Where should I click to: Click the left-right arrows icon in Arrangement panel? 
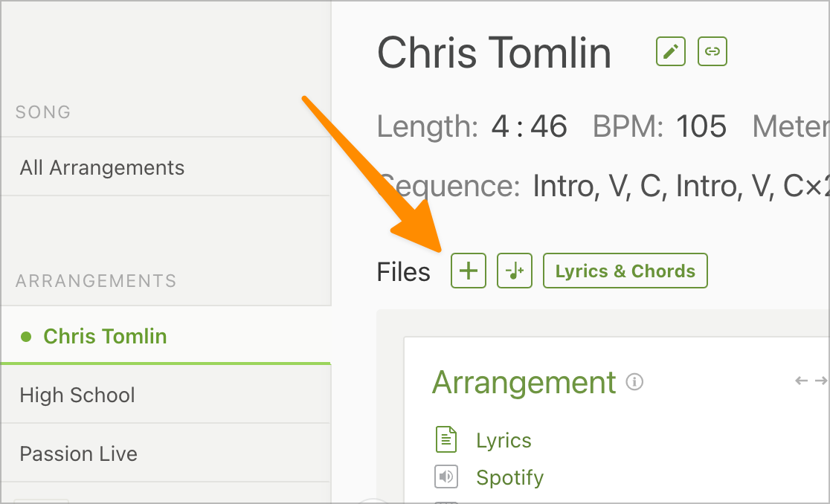click(x=811, y=381)
